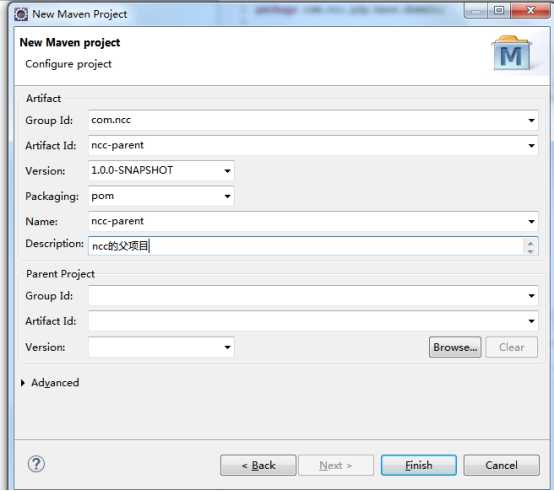Image resolution: width=554 pixels, height=491 pixels.
Task: Click the Clear button
Action: (512, 347)
